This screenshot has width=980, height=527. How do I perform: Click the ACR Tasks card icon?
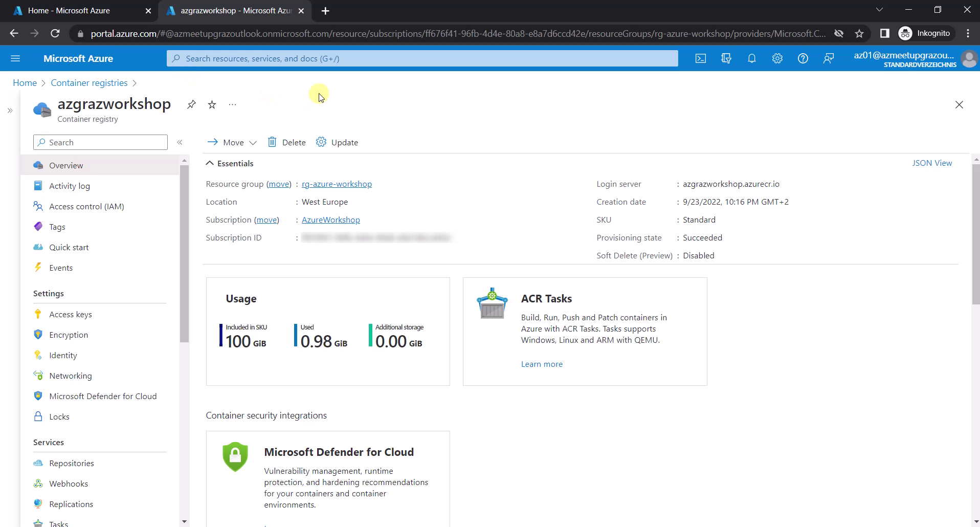tap(492, 303)
